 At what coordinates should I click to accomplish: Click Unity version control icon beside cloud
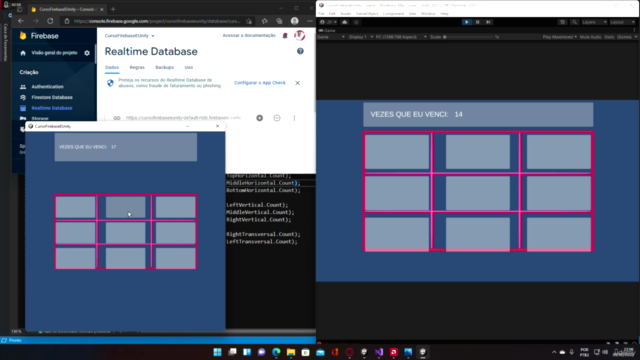pos(356,22)
